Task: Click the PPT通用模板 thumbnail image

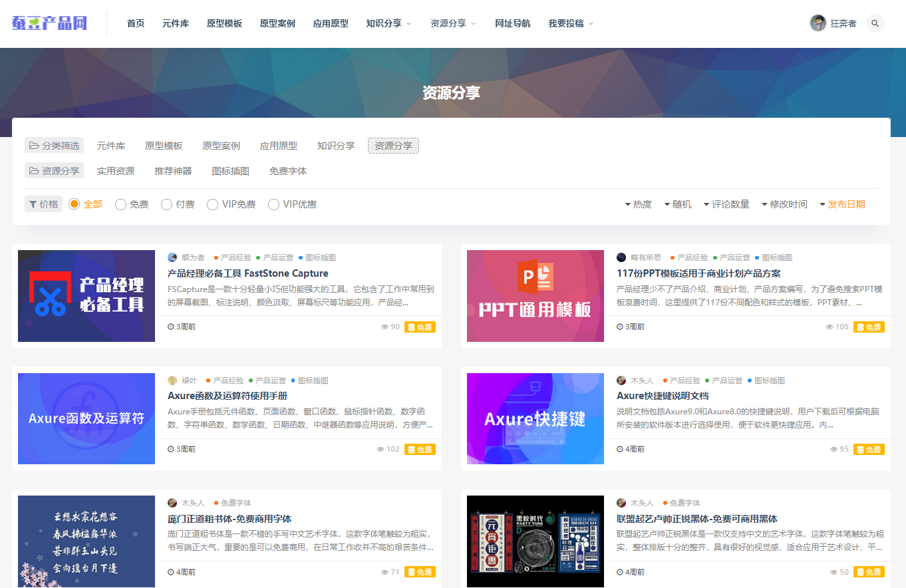Action: [535, 296]
